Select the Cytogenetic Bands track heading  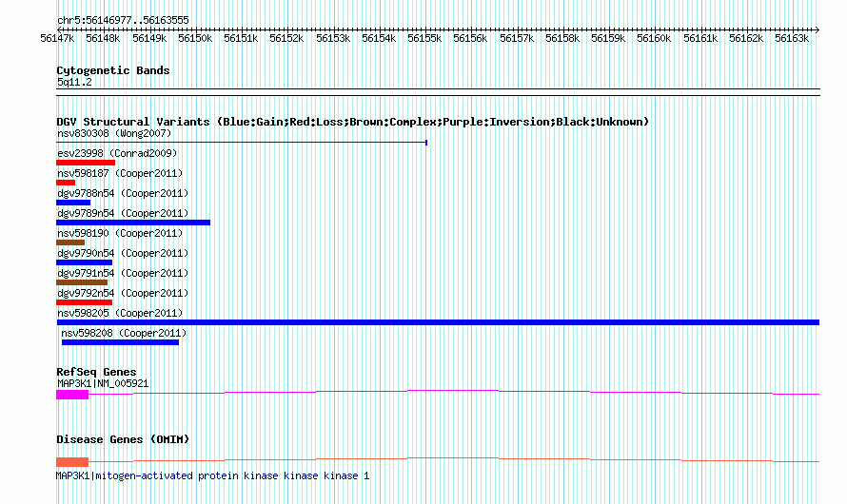113,70
